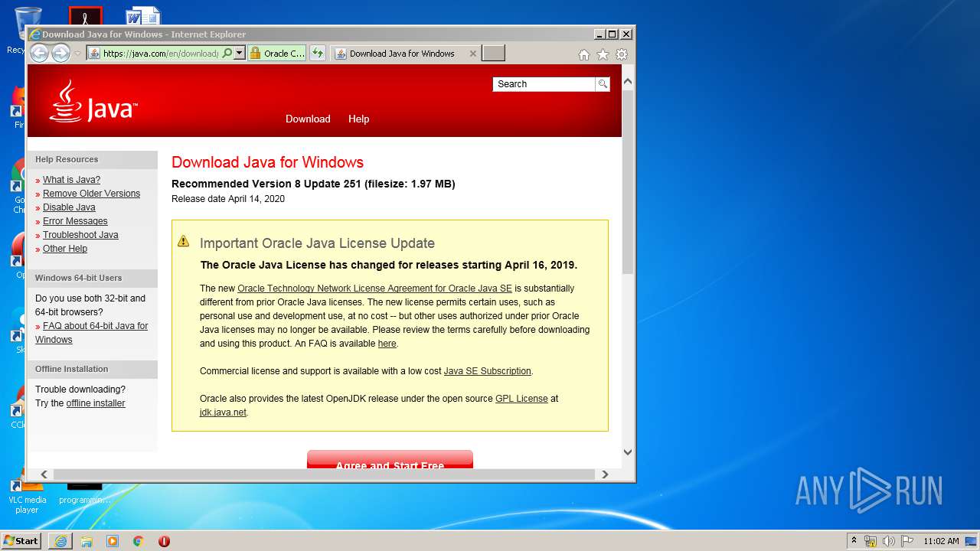Screen dimensions: 980x551
Task: Open the Error Messages link
Action: [75, 221]
